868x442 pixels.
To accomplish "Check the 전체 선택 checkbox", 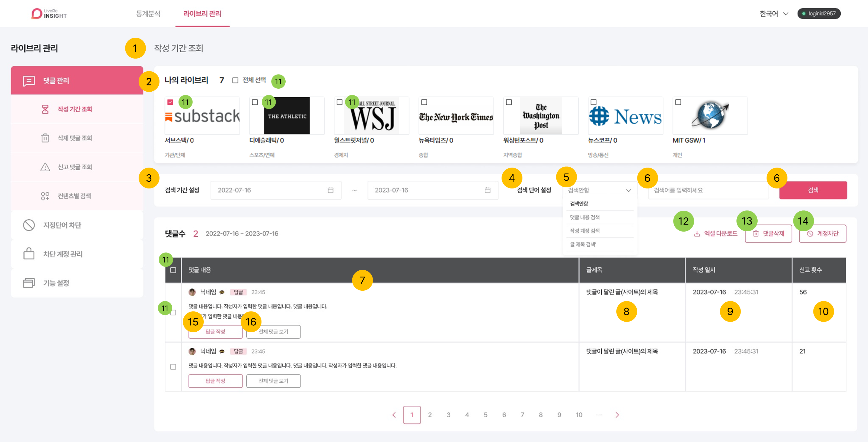I will pos(235,80).
